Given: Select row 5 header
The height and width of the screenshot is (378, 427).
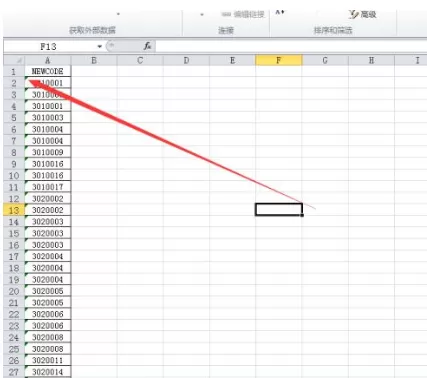Looking at the screenshot, I should 14,118.
